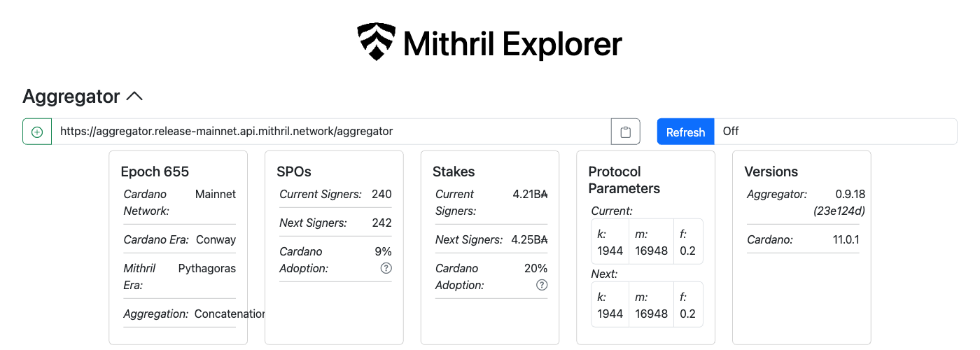Click the Versions card heading
Viewport: 980px width, 350px height.
(x=771, y=171)
